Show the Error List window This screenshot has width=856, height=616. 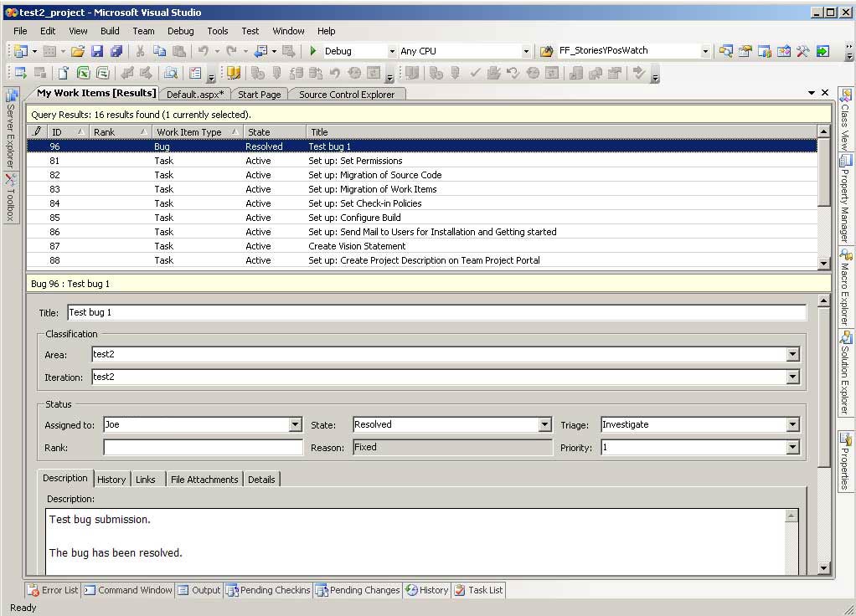tap(54, 590)
